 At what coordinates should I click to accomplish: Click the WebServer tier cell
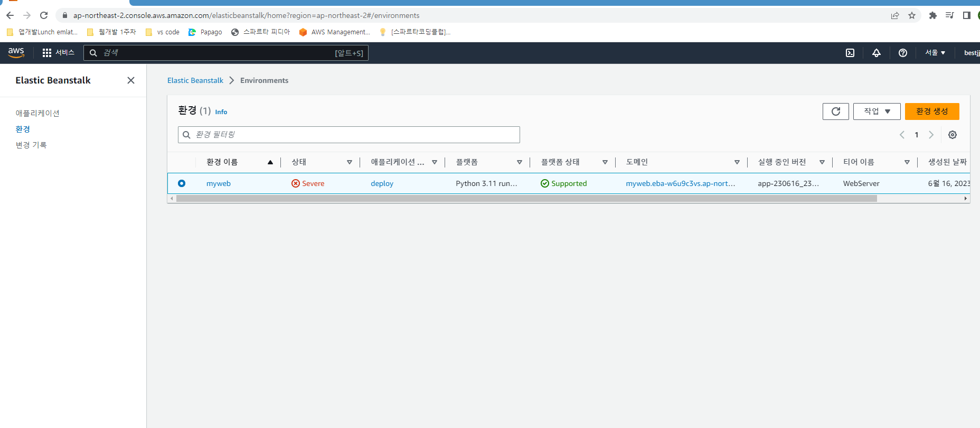tap(861, 183)
